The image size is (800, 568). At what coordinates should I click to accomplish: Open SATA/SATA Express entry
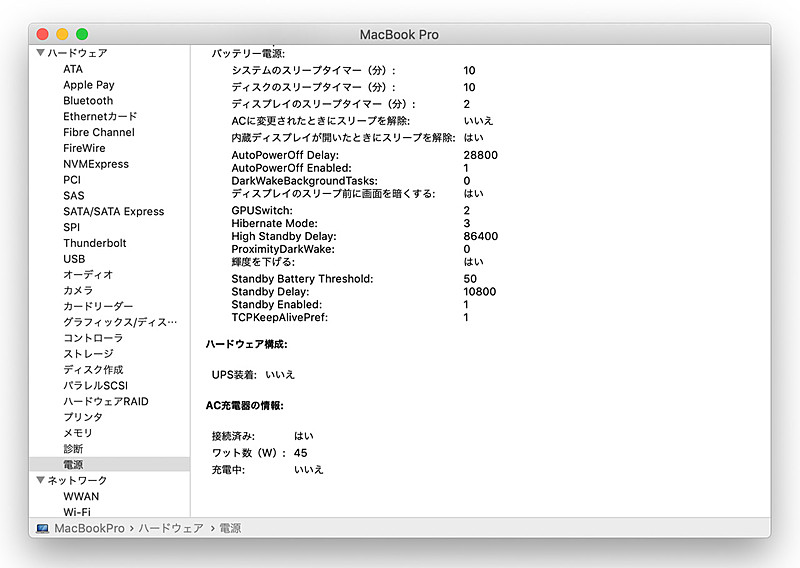point(114,211)
